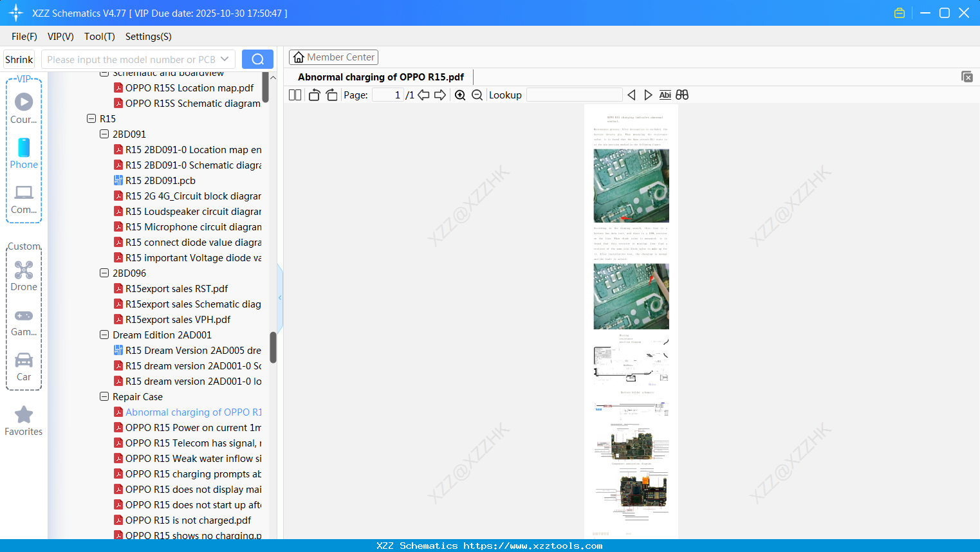Viewport: 980px width, 552px height.
Task: Click the yellow VIP icon in title bar
Action: [x=900, y=13]
